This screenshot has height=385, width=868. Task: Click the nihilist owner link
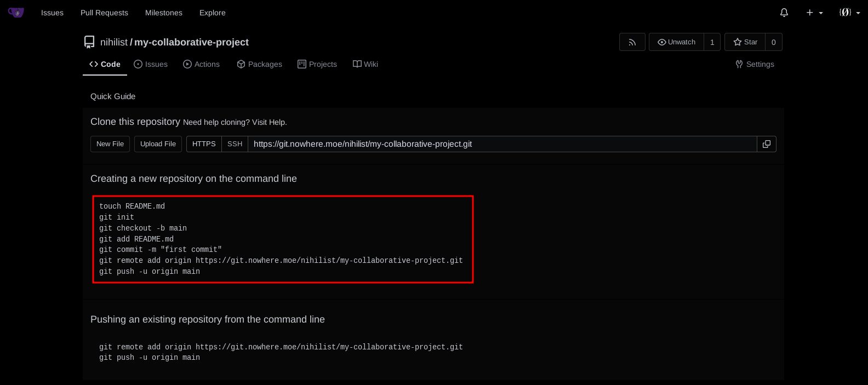(x=113, y=42)
